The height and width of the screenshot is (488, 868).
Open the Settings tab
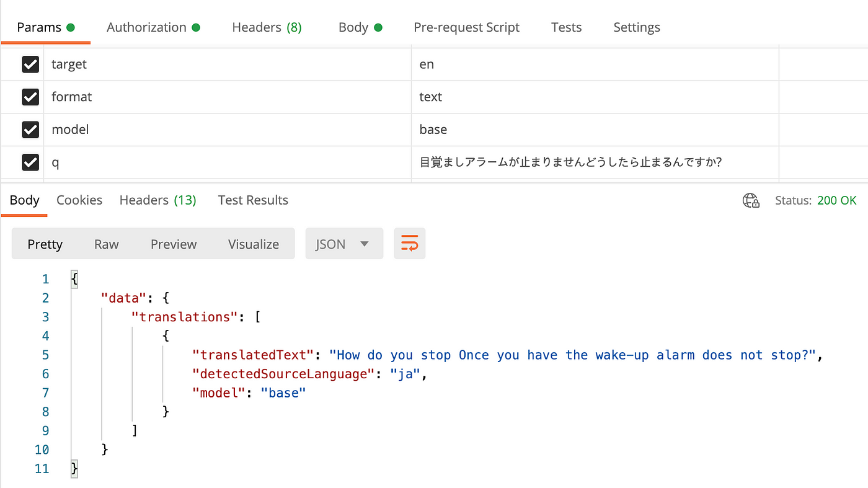(637, 27)
